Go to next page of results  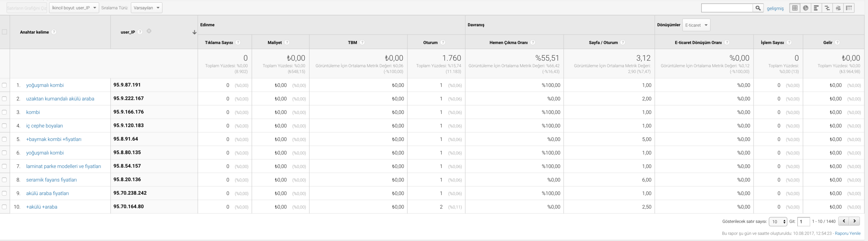click(854, 221)
